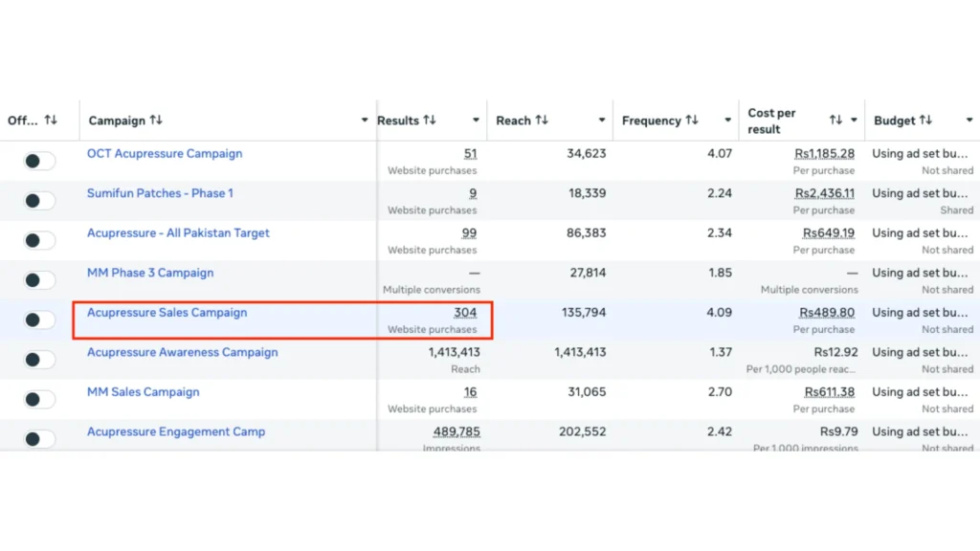
Task: Open the Budget column dropdown arrow
Action: tap(969, 120)
